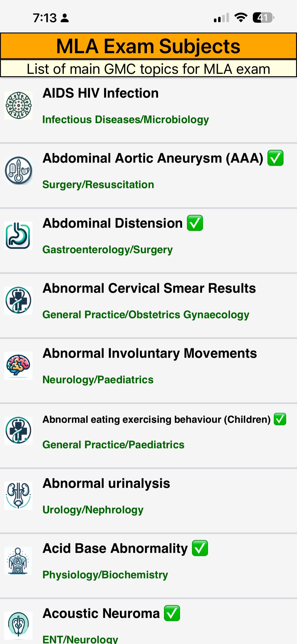Toggle the checkmark next to Acoustic Neuroma
This screenshot has width=297, height=644.
pos(172,613)
